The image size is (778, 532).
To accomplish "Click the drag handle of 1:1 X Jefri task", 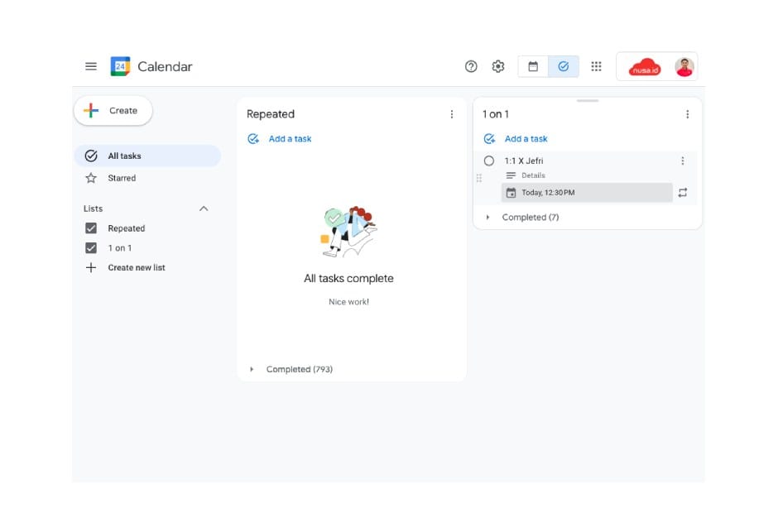I will (x=479, y=178).
